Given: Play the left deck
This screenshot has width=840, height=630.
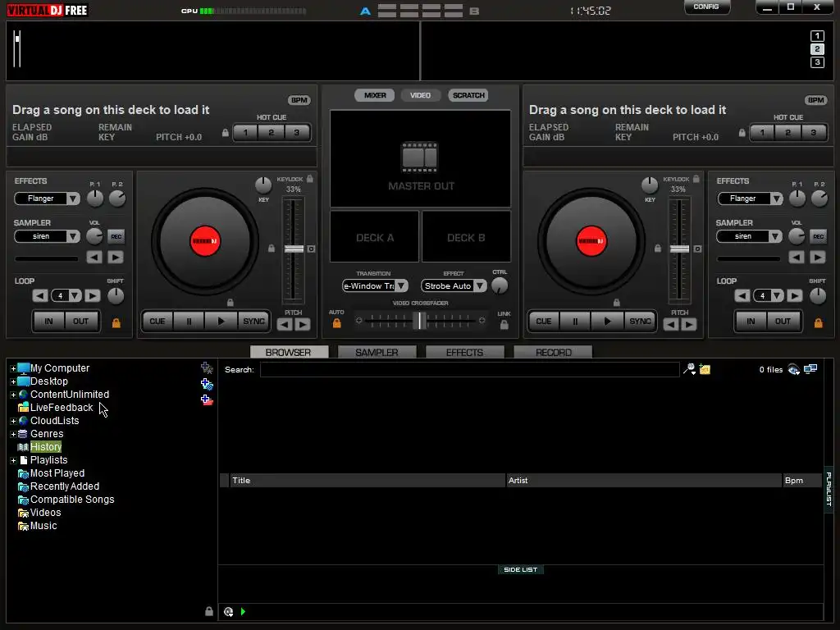Looking at the screenshot, I should [x=221, y=322].
